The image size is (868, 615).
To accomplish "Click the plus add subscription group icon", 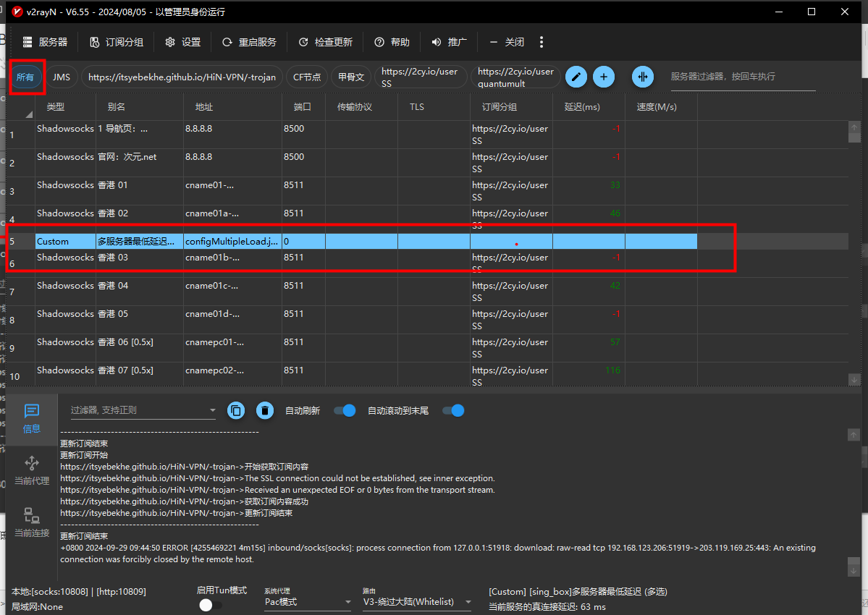I will pyautogui.click(x=604, y=77).
